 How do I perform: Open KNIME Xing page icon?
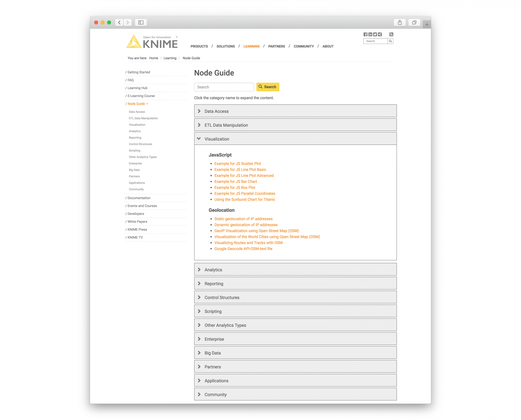pos(380,34)
